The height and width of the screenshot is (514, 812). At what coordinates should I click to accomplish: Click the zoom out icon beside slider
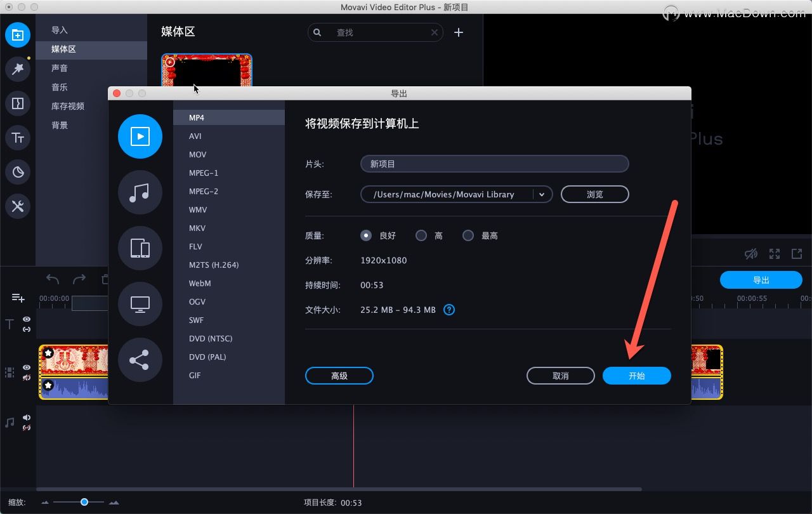point(45,503)
